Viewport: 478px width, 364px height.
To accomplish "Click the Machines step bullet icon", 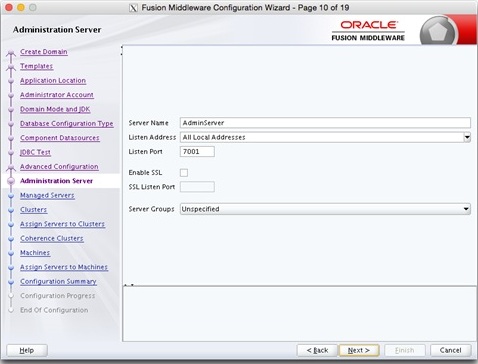I will pyautogui.click(x=11, y=253).
